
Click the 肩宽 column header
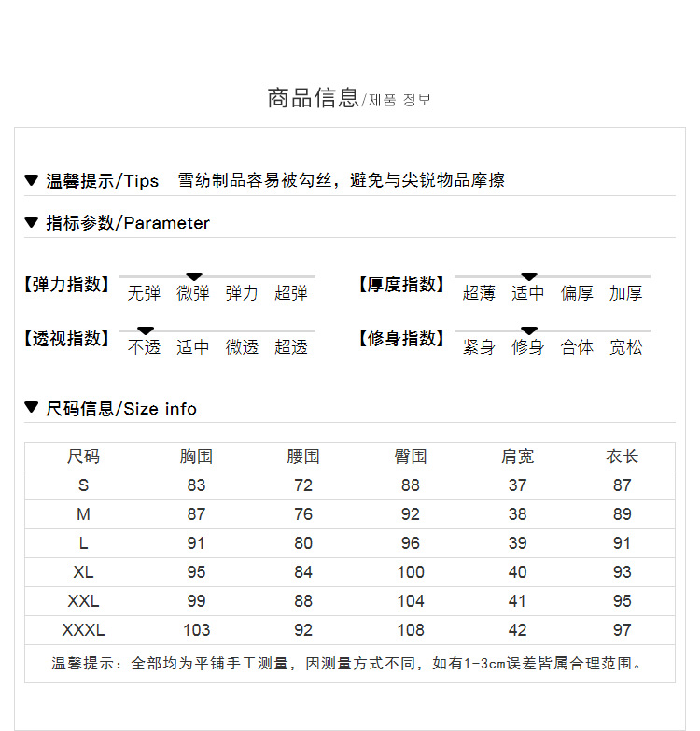point(517,457)
